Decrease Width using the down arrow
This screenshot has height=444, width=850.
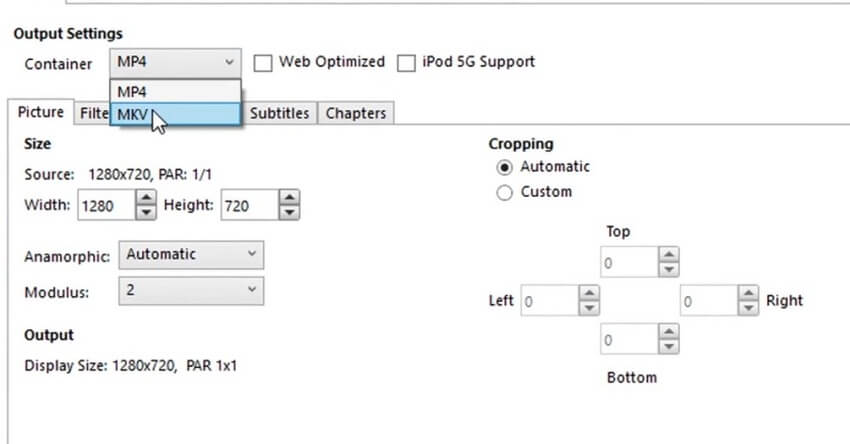[146, 212]
